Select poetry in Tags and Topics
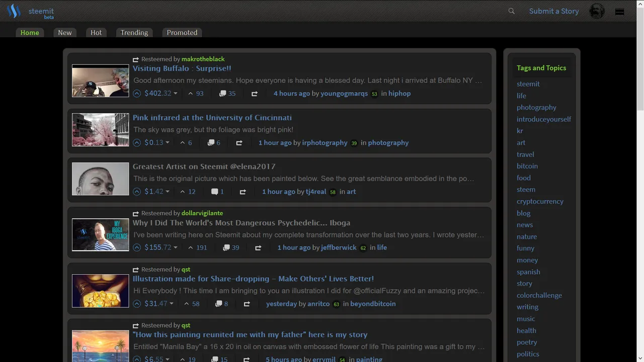 pos(527,342)
